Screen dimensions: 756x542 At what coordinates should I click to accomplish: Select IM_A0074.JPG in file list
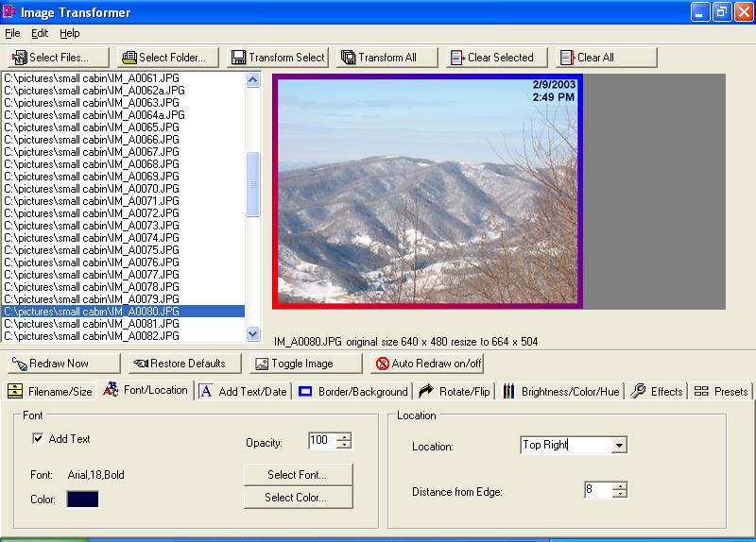coord(124,238)
